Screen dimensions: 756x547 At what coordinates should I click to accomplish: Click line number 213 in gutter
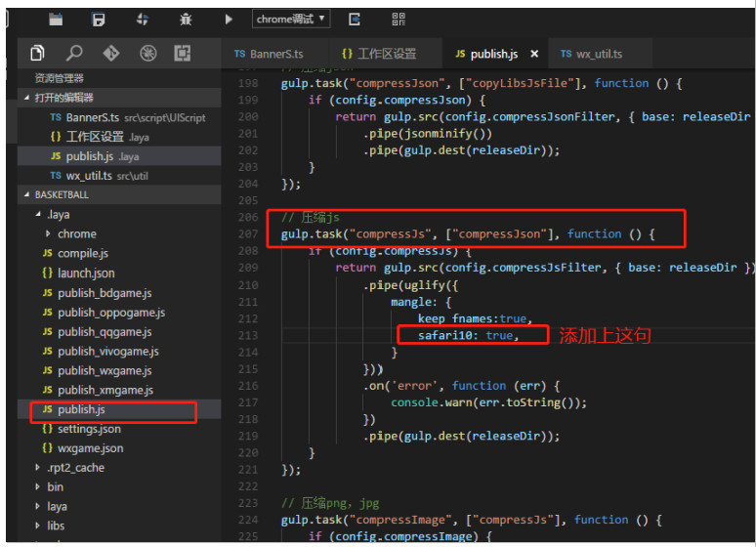coord(248,335)
